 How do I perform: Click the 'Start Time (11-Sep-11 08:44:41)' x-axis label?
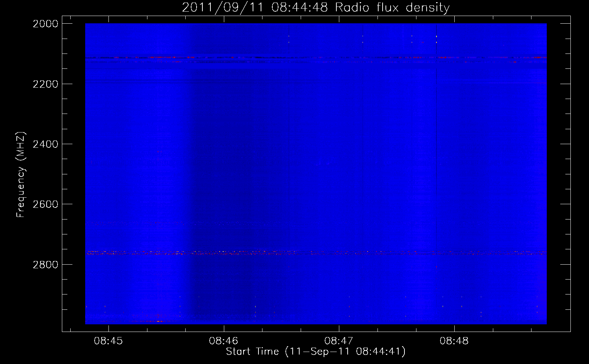[x=316, y=352]
